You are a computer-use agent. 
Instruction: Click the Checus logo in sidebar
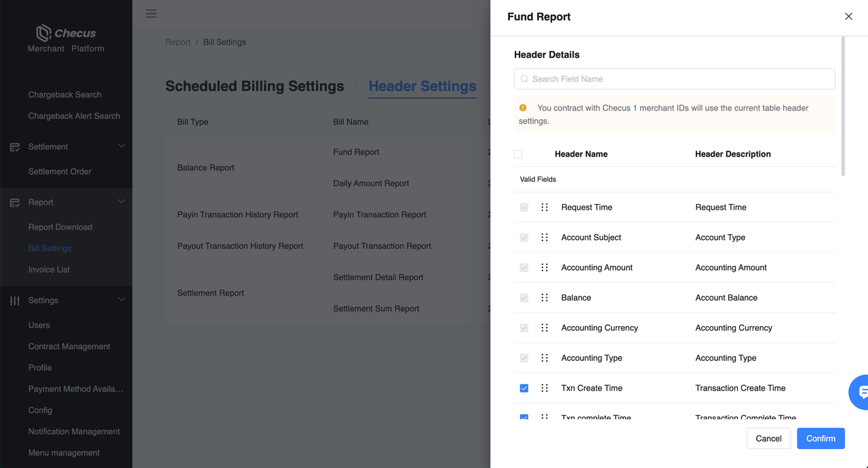point(66,33)
